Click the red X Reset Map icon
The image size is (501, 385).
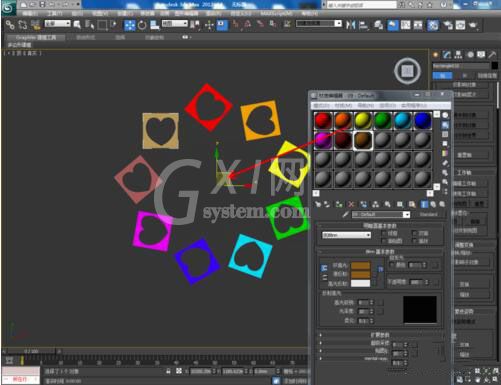click(351, 204)
